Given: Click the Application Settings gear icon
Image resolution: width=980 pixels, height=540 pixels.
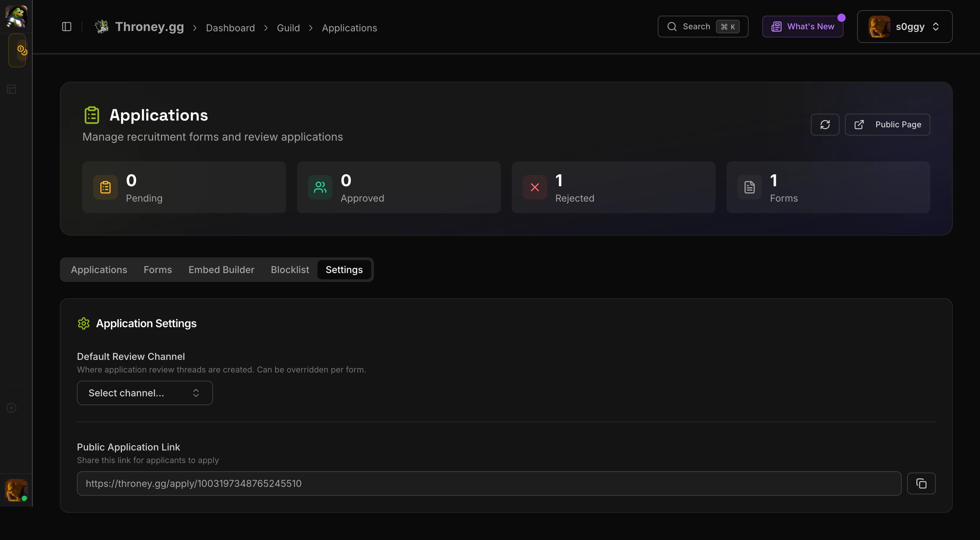Looking at the screenshot, I should tap(83, 323).
